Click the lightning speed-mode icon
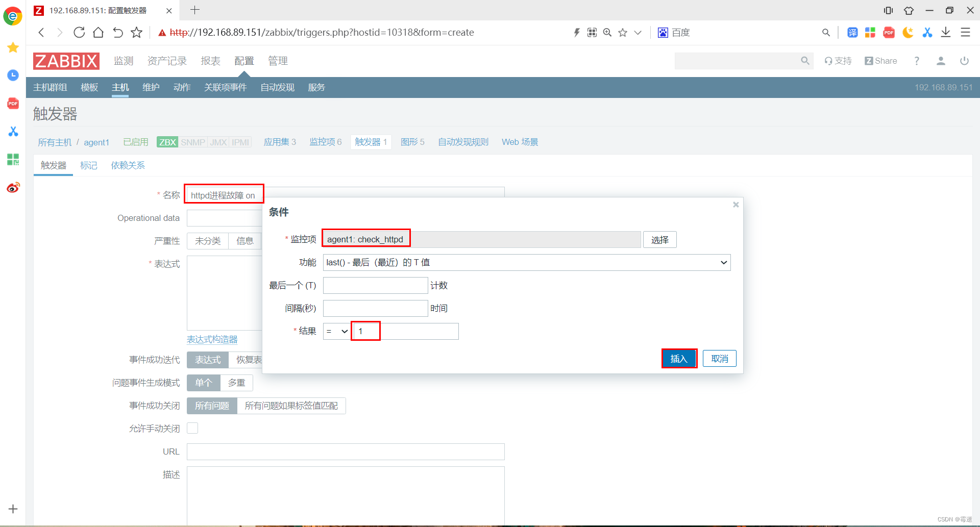 577,33
